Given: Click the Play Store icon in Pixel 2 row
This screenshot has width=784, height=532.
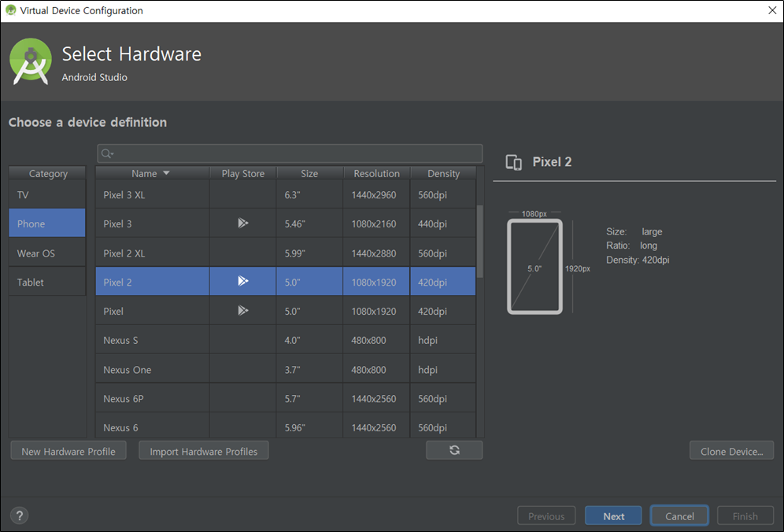Looking at the screenshot, I should (x=243, y=281).
